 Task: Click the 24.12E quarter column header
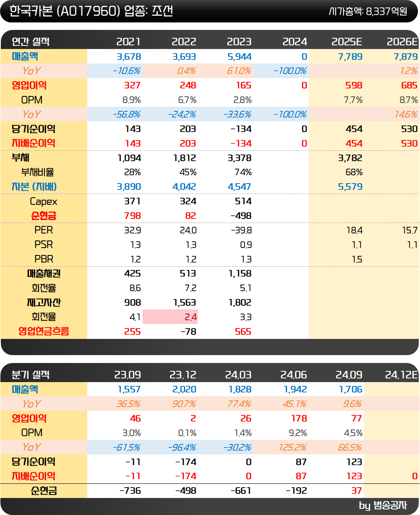pos(401,375)
